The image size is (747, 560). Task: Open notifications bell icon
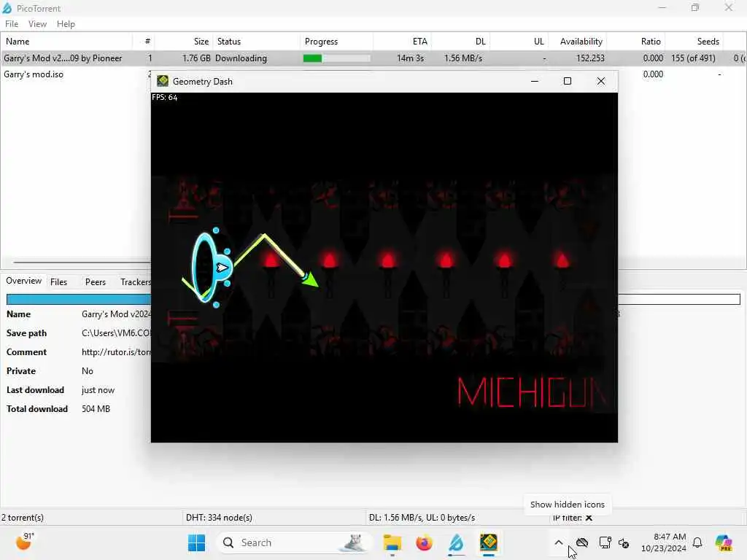tap(697, 542)
